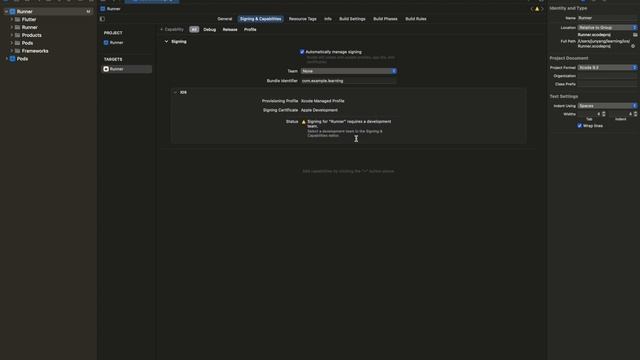Select Runner under TARGETS
The image size is (640, 360).
(x=127, y=69)
